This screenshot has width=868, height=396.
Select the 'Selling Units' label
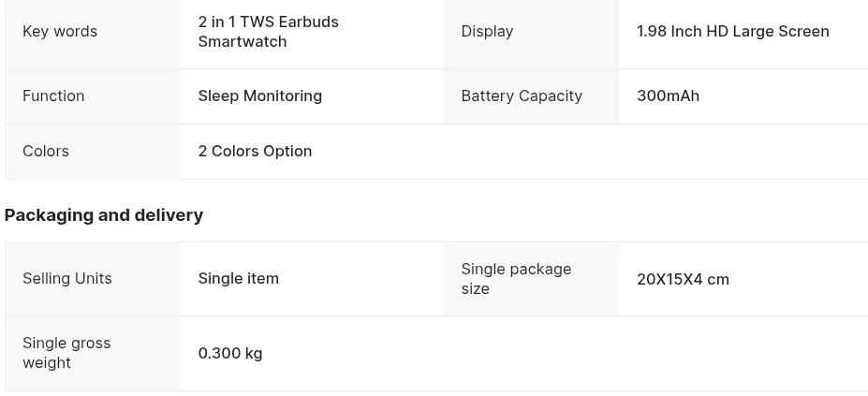66,278
